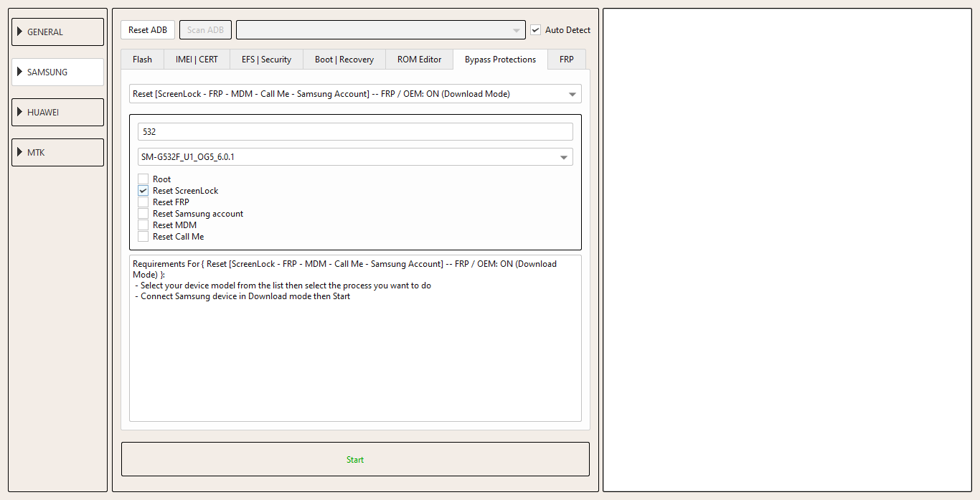Viewport: 980px width, 500px height.
Task: Click inside the empty log output panel
Action: (787, 250)
